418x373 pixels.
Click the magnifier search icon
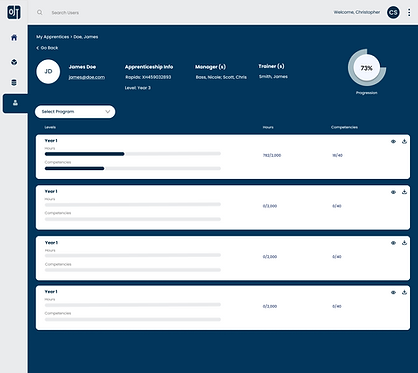click(40, 12)
